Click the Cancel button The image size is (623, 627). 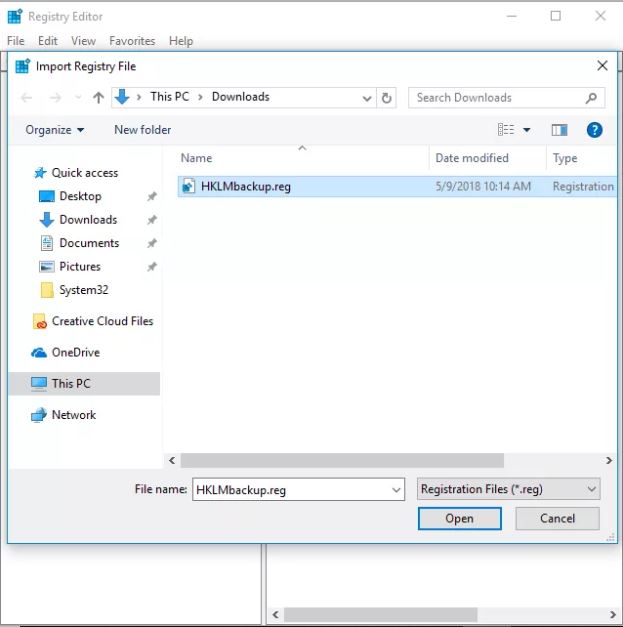tap(557, 519)
